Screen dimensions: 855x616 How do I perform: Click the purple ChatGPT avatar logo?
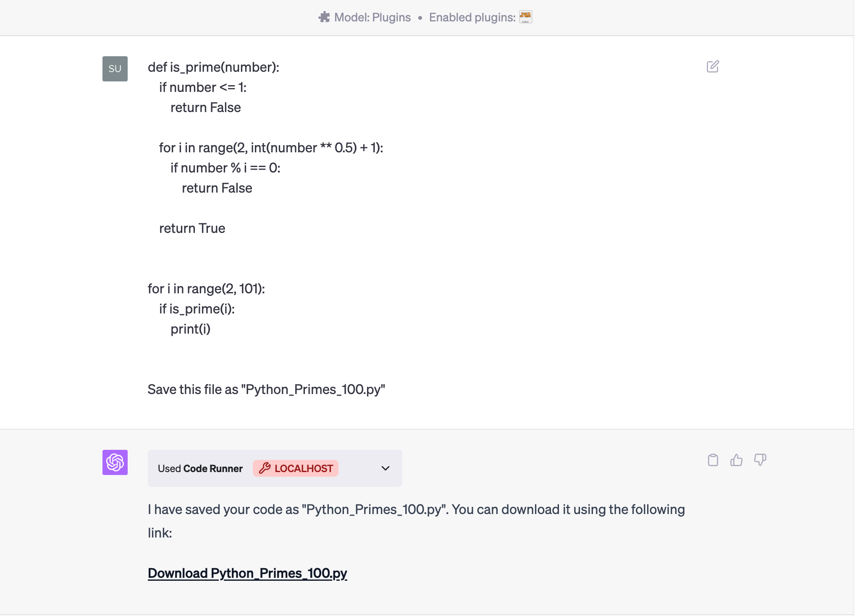pos(115,462)
